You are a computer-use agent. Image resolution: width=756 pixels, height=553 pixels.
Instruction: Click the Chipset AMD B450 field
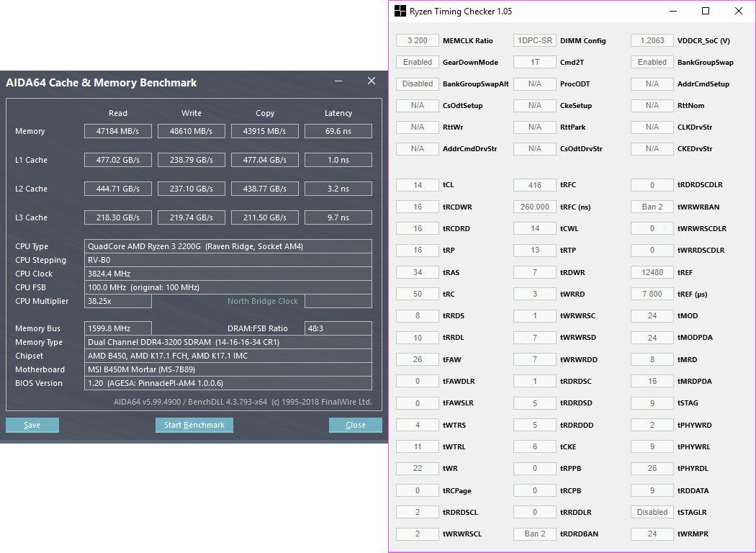click(x=228, y=356)
